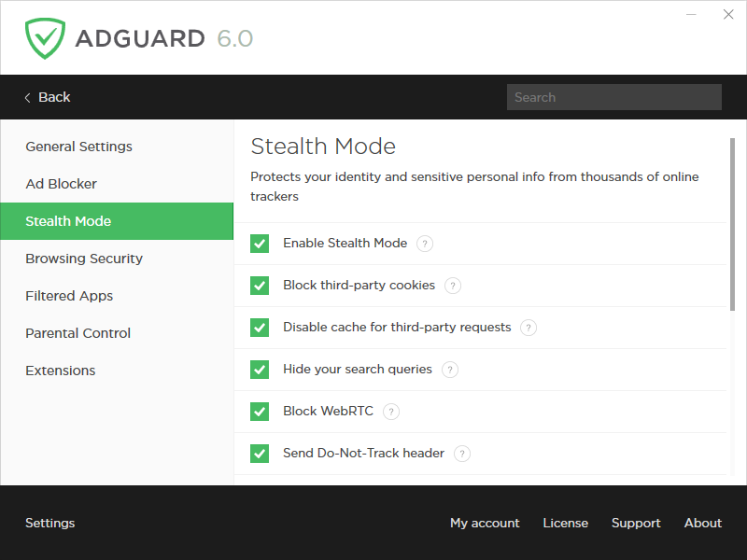Image resolution: width=747 pixels, height=560 pixels.
Task: Open the My account link
Action: point(485,523)
